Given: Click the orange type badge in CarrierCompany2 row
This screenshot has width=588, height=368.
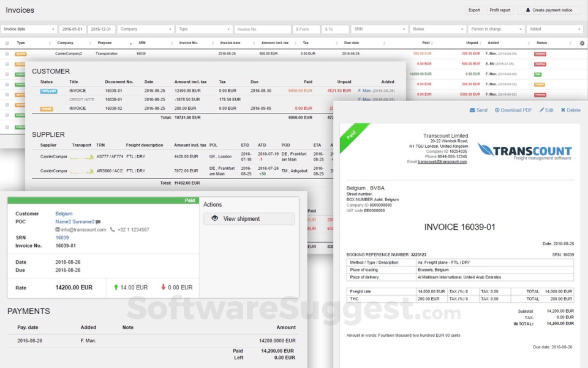Looking at the screenshot, I should click(21, 54).
